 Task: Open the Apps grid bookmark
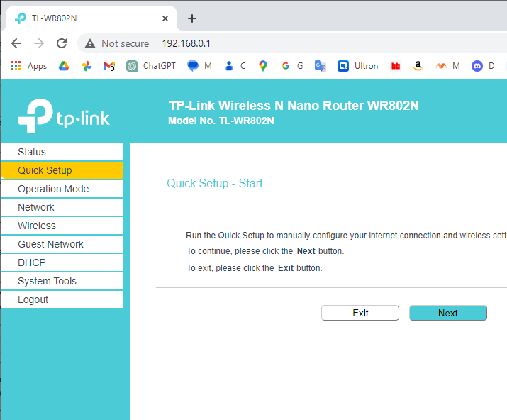click(x=29, y=66)
